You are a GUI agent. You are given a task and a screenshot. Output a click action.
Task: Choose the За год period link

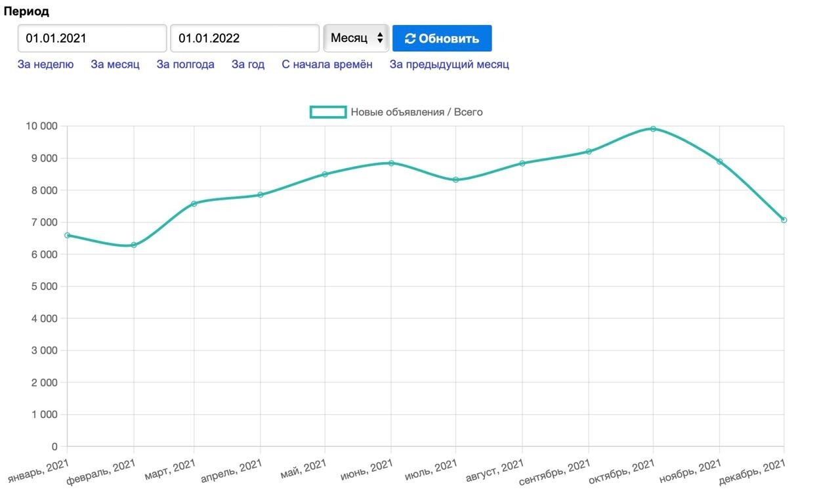point(248,64)
